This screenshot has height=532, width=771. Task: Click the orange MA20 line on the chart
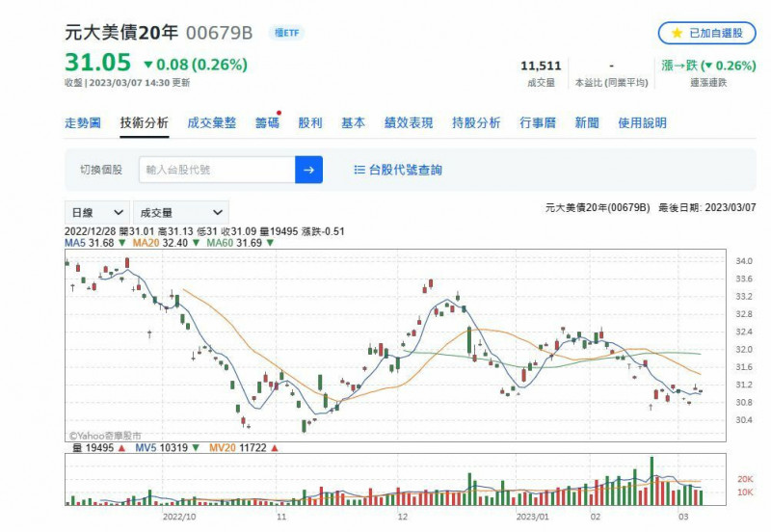(x=231, y=326)
